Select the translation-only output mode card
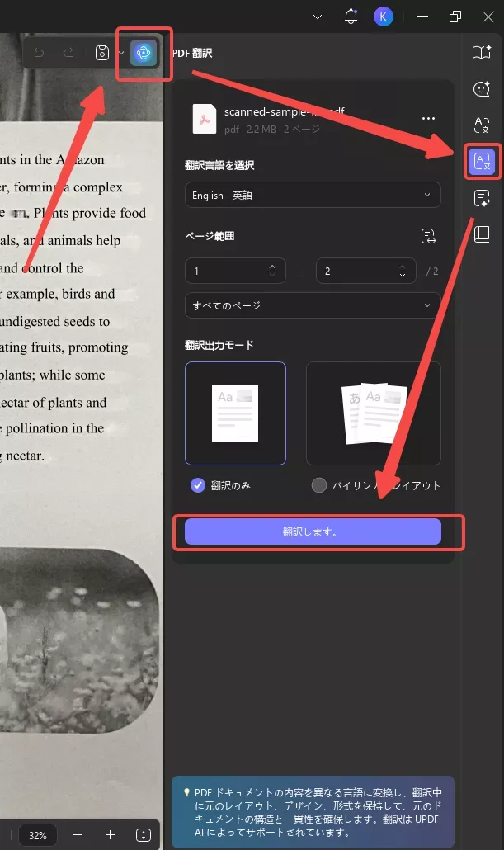The image size is (504, 850). point(235,413)
